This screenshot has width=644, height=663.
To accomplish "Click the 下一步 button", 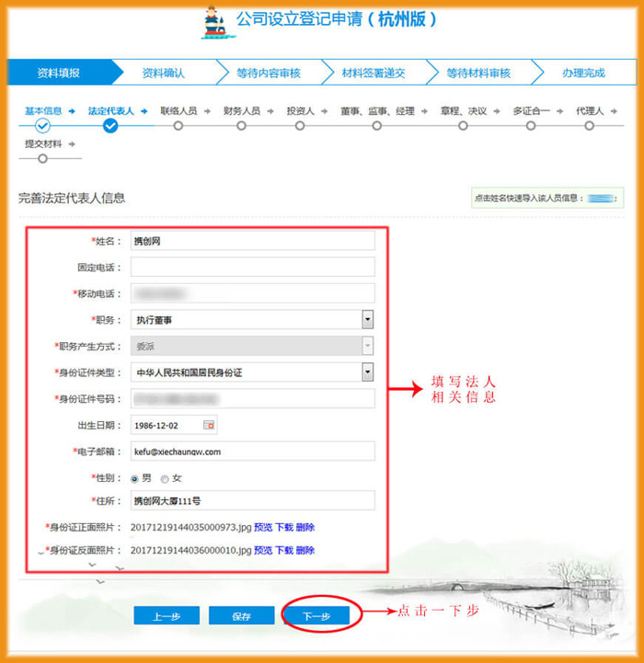I will pyautogui.click(x=316, y=616).
